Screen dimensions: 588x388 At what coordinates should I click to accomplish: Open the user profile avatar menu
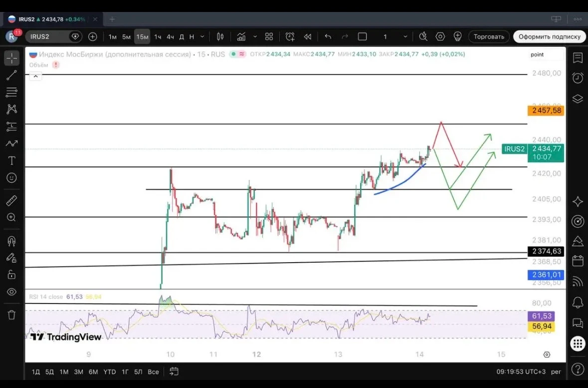coord(11,36)
